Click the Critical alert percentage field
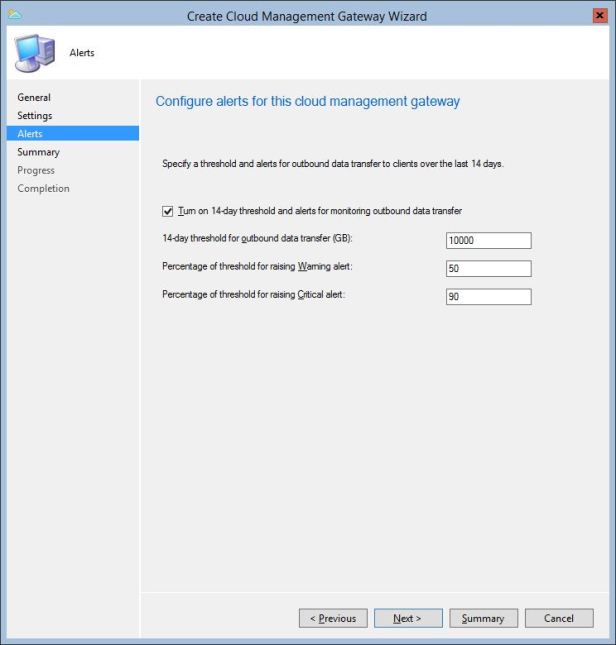Viewport: 616px width, 645px height. tap(489, 297)
